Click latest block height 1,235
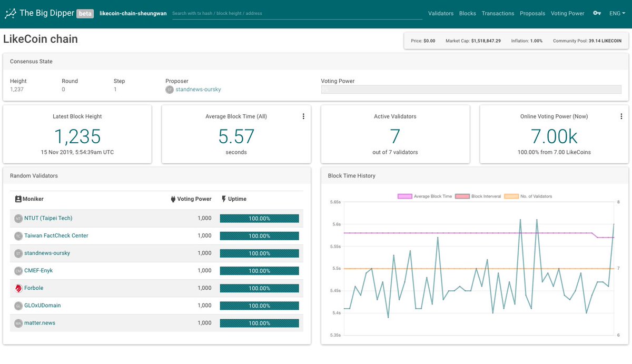This screenshot has width=632, height=364. click(77, 136)
